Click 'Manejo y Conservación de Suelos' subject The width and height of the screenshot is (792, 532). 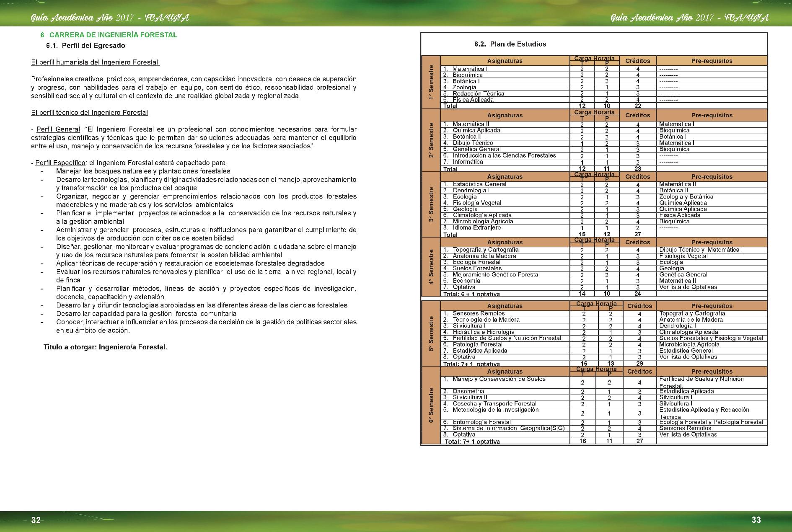click(x=499, y=379)
